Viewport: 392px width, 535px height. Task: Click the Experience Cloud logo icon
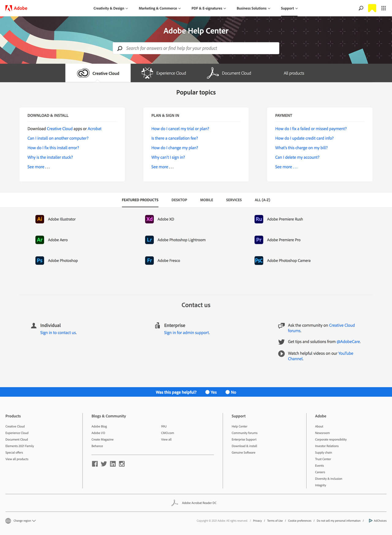point(147,73)
